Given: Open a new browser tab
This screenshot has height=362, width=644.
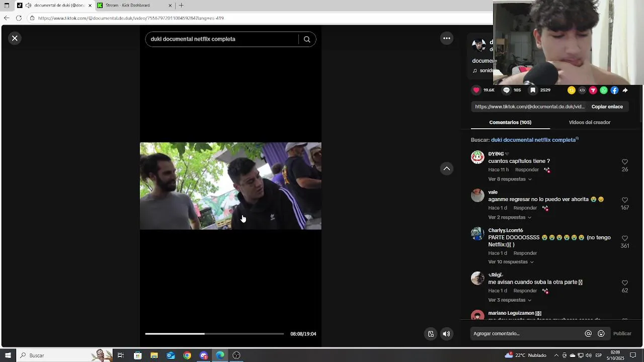Looking at the screenshot, I should click(x=181, y=6).
